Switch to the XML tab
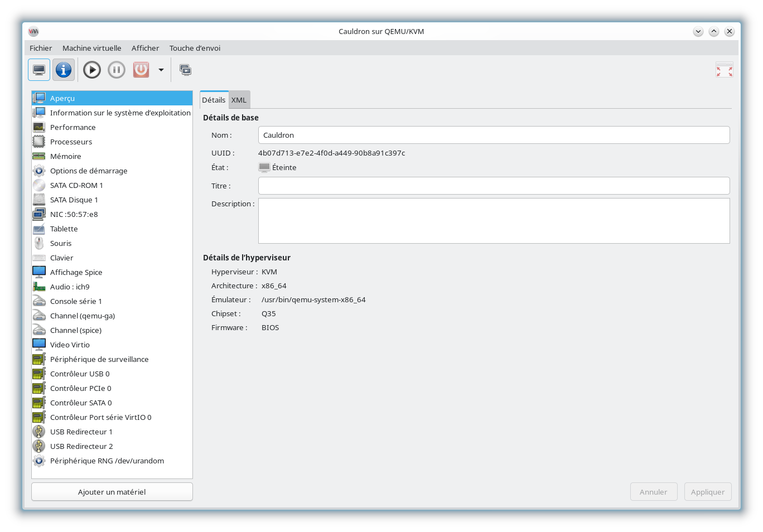This screenshot has width=763, height=532. pyautogui.click(x=239, y=100)
